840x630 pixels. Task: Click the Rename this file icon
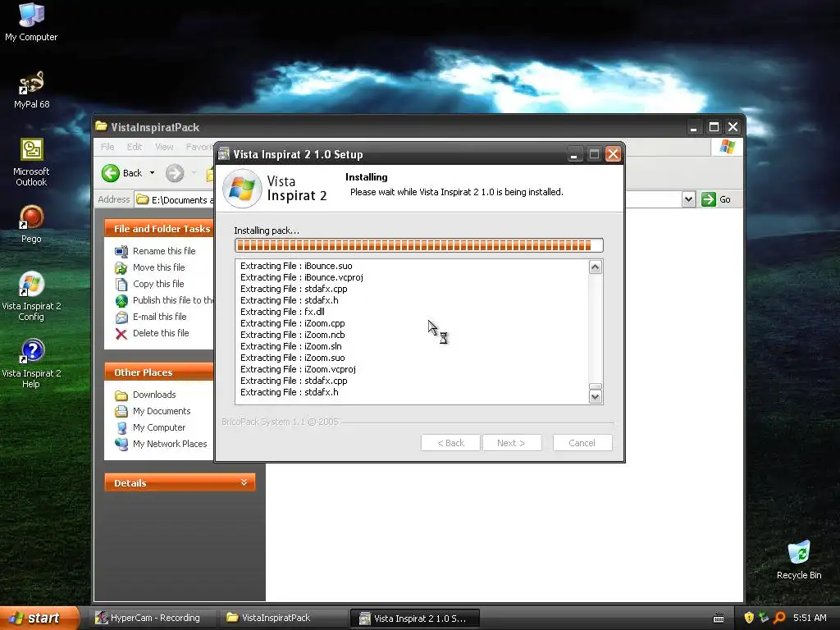click(121, 251)
